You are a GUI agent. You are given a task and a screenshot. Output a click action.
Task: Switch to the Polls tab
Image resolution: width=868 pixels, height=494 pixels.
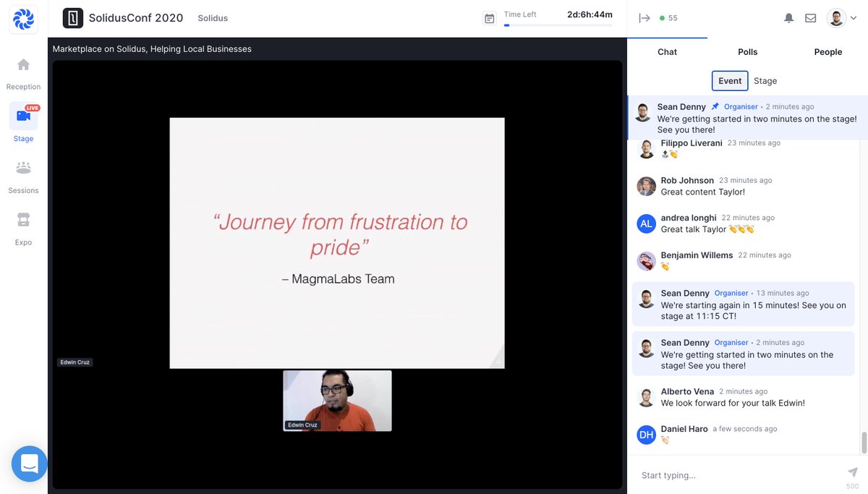pos(747,52)
